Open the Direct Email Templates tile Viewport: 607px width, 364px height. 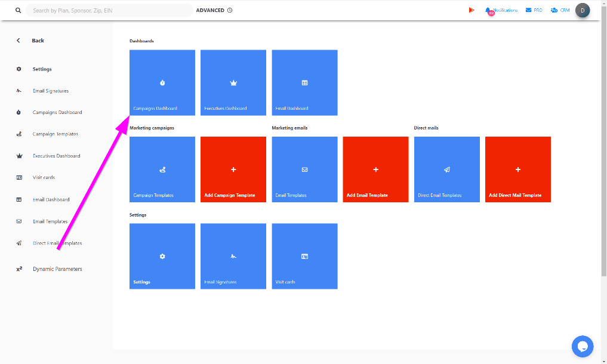click(446, 169)
